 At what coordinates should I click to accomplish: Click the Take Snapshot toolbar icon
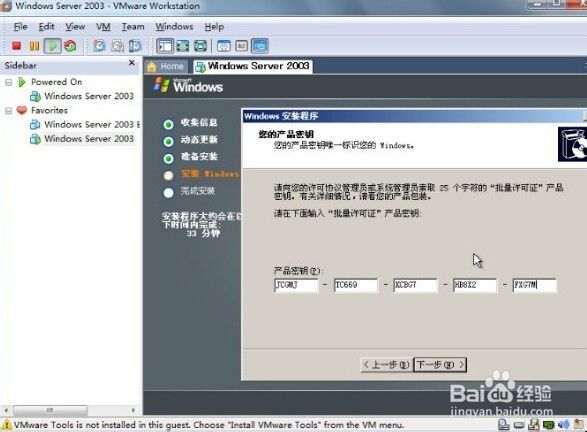tap(99, 46)
